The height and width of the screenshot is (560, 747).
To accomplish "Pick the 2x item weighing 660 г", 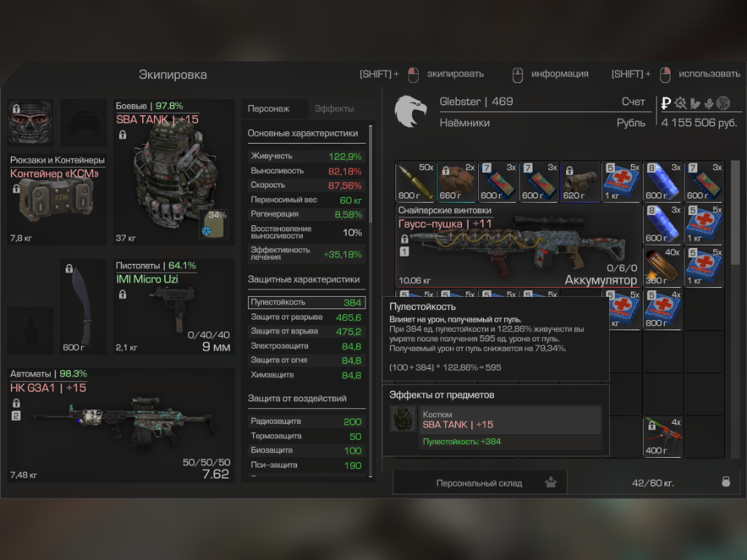I will pos(457,182).
